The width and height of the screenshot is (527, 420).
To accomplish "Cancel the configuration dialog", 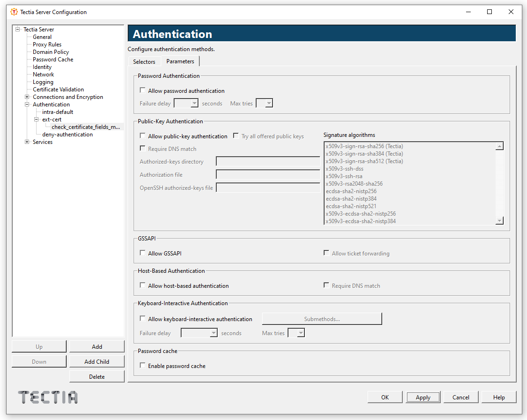I will (461, 397).
